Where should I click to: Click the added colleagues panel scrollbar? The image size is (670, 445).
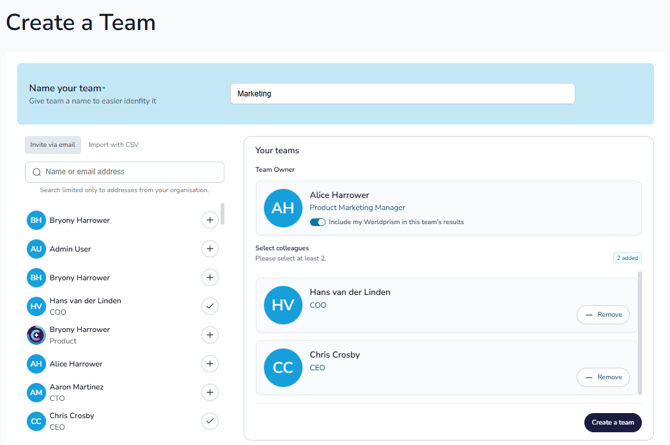(640, 333)
